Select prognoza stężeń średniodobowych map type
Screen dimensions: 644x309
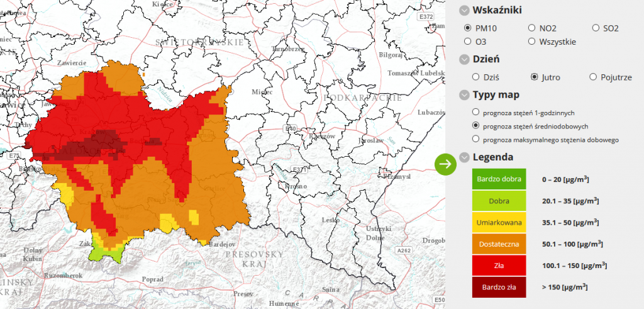[475, 125]
